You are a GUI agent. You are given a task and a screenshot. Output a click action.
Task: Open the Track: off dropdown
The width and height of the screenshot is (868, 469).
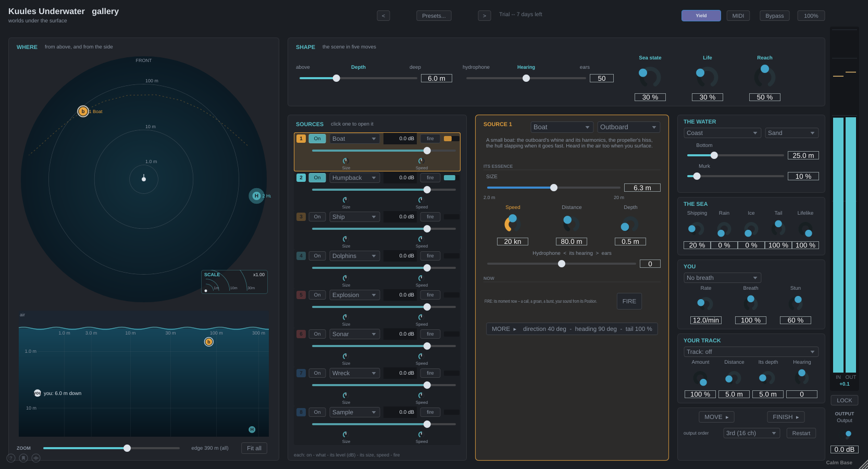pos(751,352)
